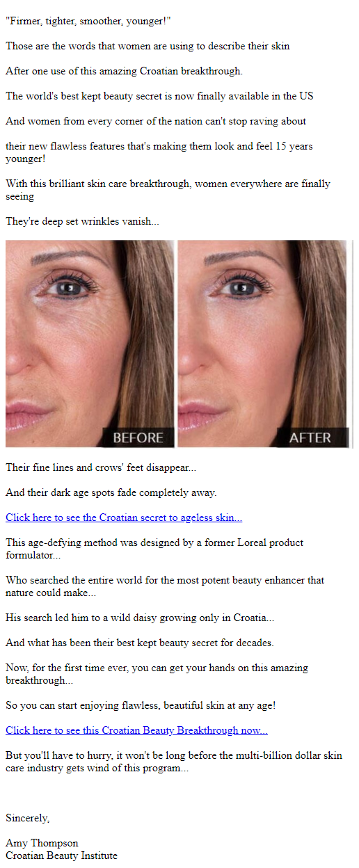The width and height of the screenshot is (359, 868).
Task: Open the Croatian Beauty Breakthrough now link
Action: (136, 730)
